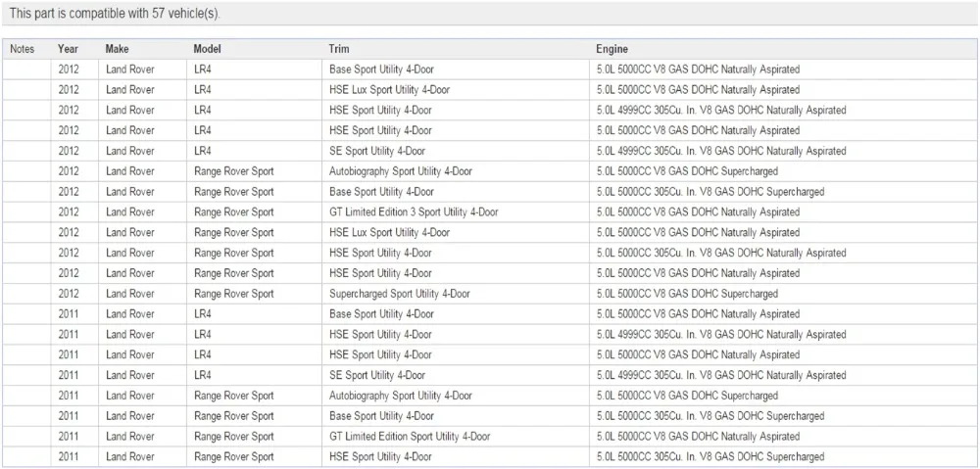Select engine cell of 2011 Range Rover Sport Base
980x469 pixels.
pos(710,416)
